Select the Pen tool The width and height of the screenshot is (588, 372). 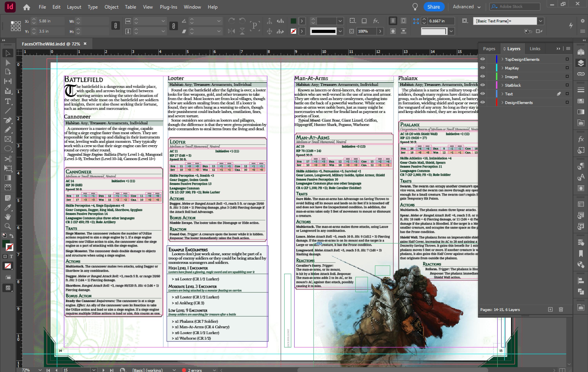[8, 120]
